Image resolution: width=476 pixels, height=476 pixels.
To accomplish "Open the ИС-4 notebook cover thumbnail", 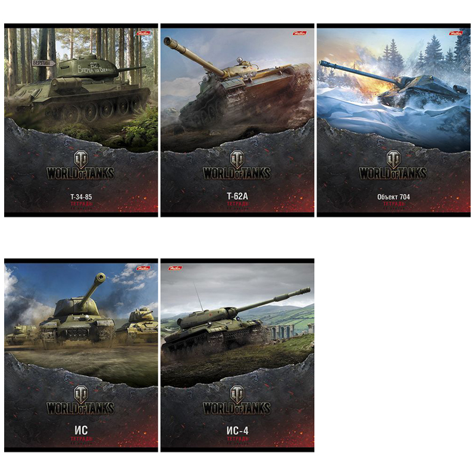I will tap(237, 355).
